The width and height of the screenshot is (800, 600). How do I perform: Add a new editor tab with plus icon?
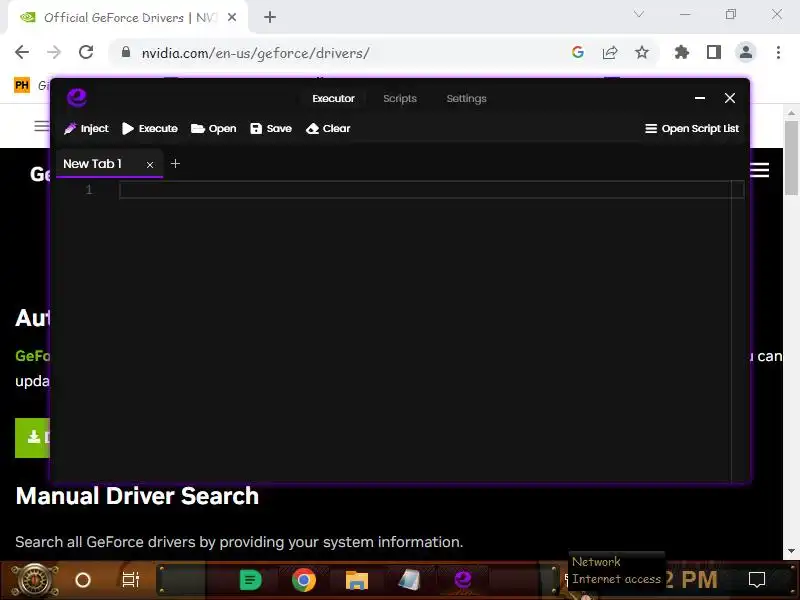point(175,164)
